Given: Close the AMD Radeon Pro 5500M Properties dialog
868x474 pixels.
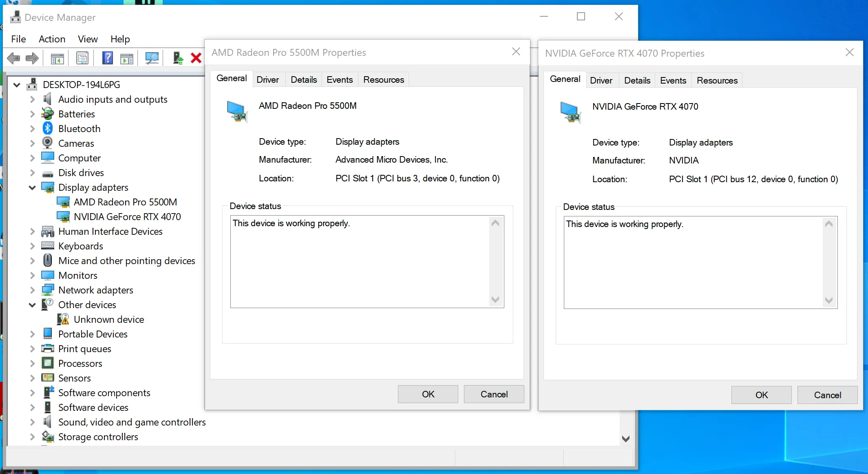Looking at the screenshot, I should (x=516, y=51).
